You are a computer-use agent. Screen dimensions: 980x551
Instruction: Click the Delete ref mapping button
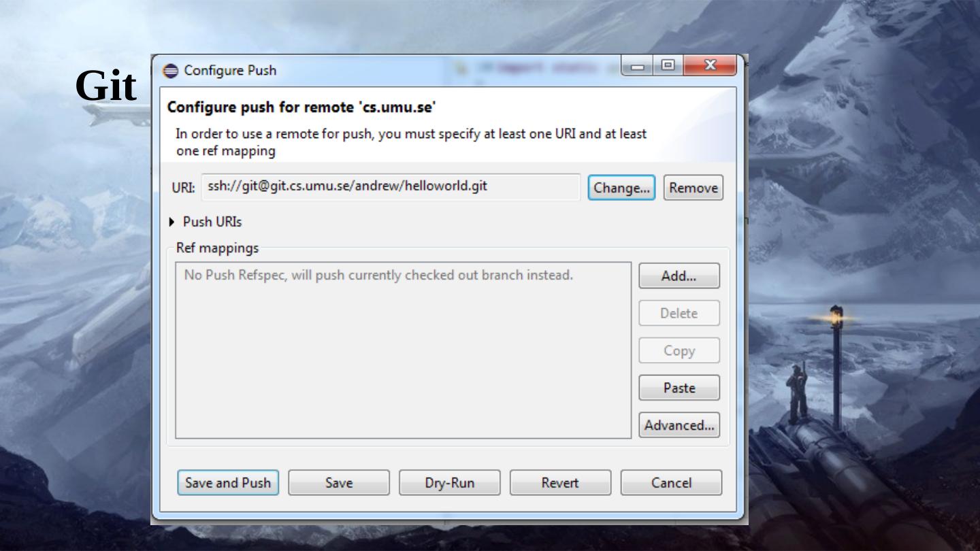[x=679, y=314]
